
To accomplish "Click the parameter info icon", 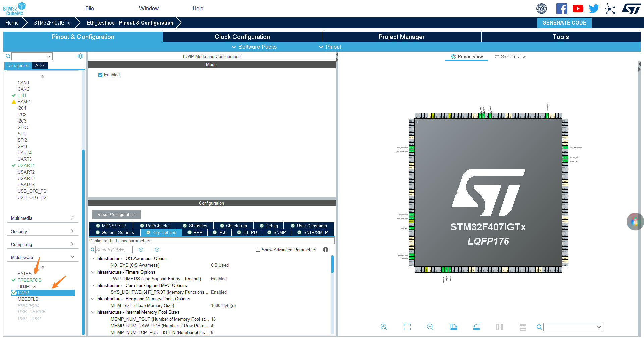I will tap(326, 250).
